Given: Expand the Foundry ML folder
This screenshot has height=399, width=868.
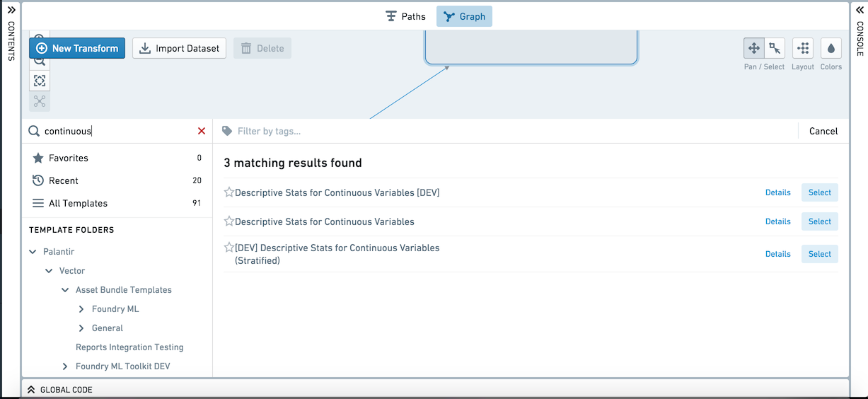Looking at the screenshot, I should click(82, 309).
